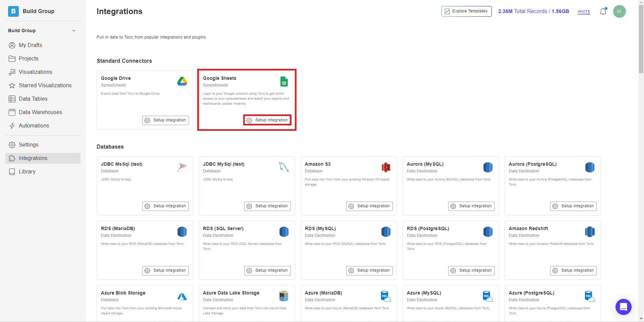Setup integration for JDBC MsSql (test)
The height and width of the screenshot is (322, 644).
click(x=165, y=206)
